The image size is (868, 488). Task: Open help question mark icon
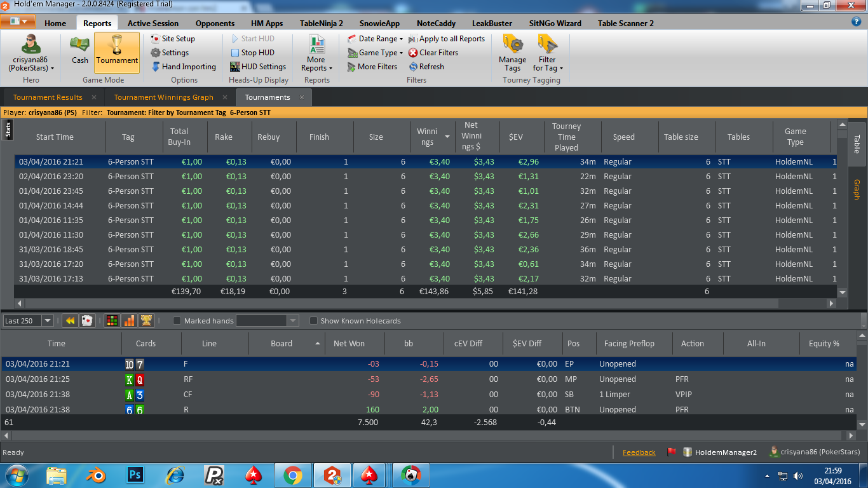point(856,22)
